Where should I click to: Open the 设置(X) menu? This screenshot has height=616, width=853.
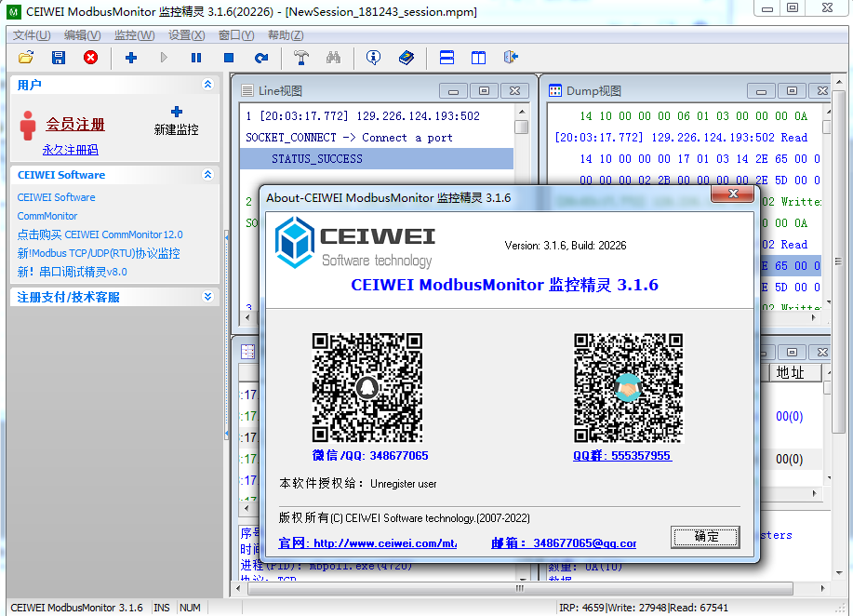[x=187, y=35]
